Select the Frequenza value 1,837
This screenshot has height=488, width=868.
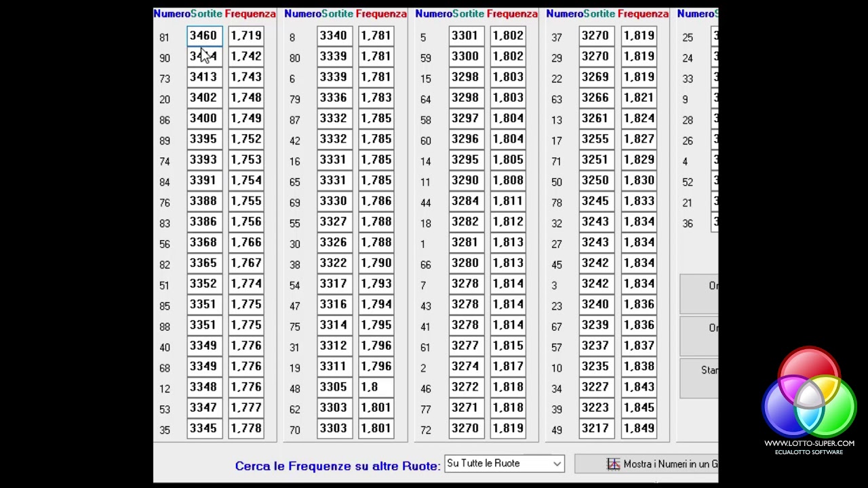[x=639, y=346]
